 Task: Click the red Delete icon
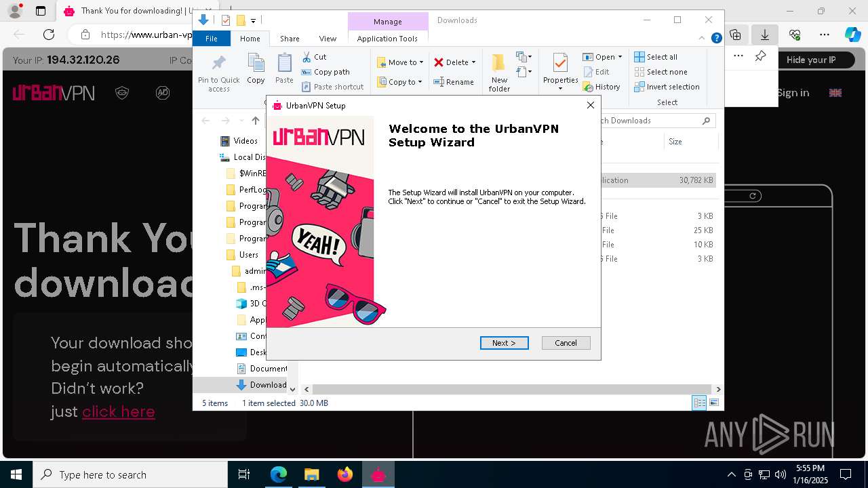439,62
